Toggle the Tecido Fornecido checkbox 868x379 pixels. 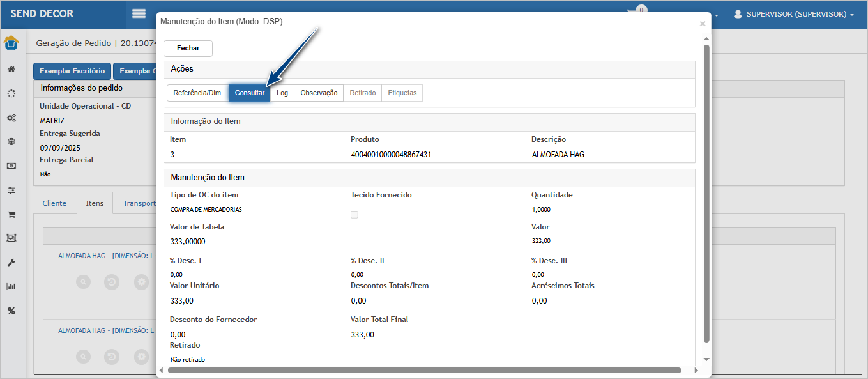coord(354,215)
